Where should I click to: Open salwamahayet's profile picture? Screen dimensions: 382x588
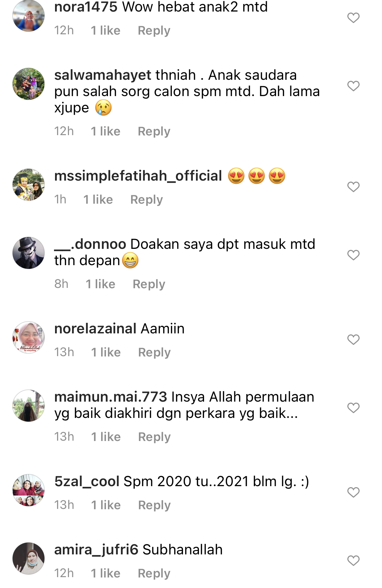click(29, 84)
